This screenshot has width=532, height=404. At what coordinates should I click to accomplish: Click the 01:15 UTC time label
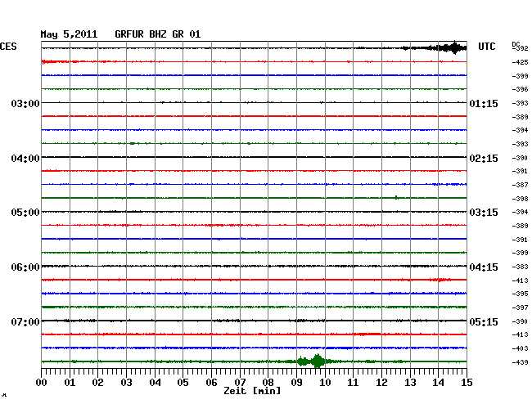pos(484,103)
